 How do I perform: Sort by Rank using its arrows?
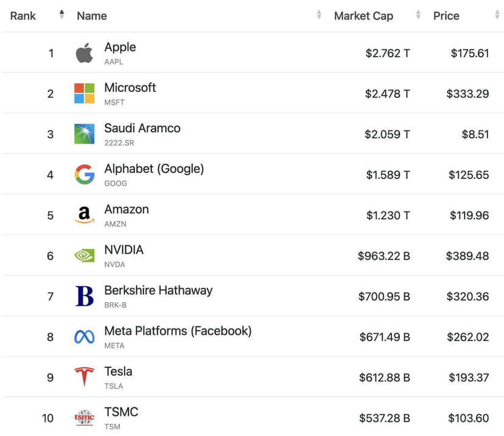61,15
